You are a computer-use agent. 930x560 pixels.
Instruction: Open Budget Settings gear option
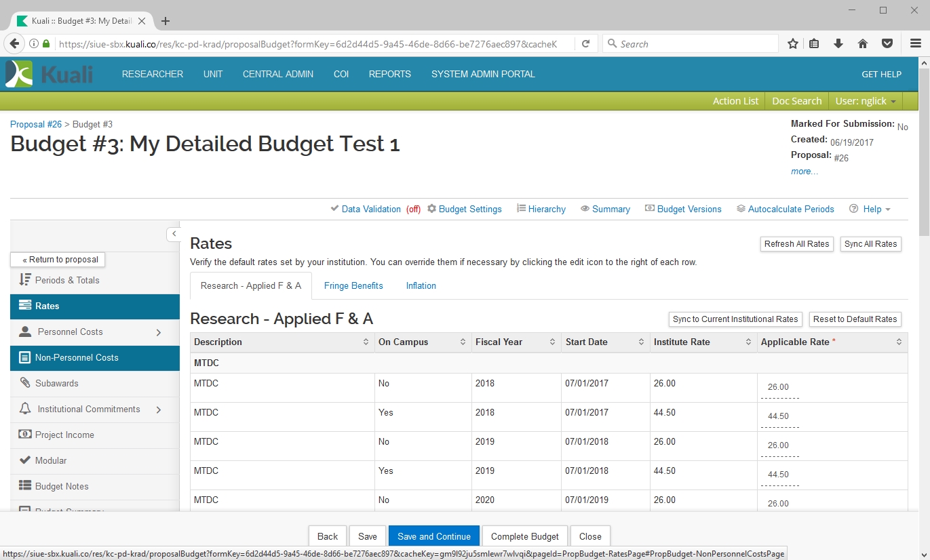[465, 209]
